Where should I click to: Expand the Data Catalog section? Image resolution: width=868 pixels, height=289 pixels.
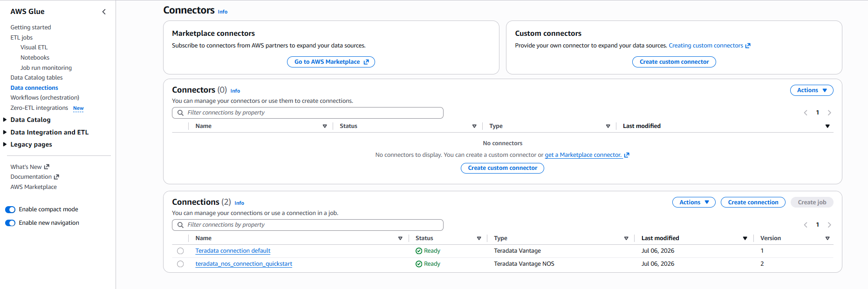(5, 120)
